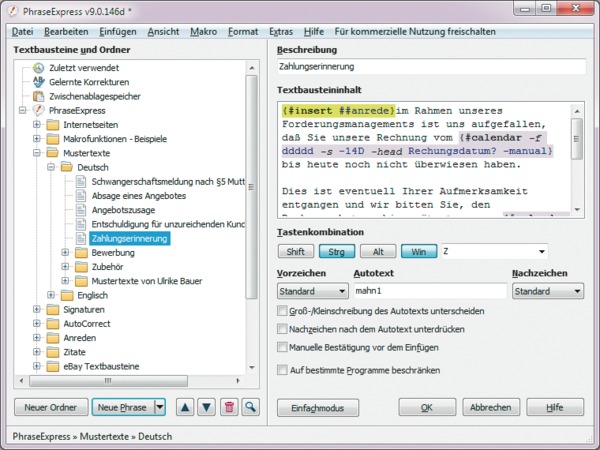Click the Textbausteininhalt vertical scrollbar thumb
This screenshot has height=450, width=600.
pyautogui.click(x=577, y=139)
